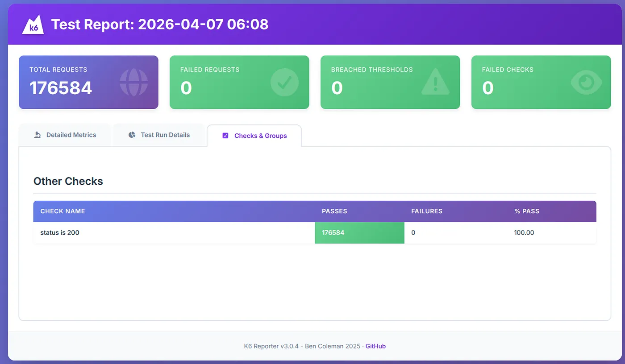Click the K6 Reporter v3.0.4 footer text
The width and height of the screenshot is (625, 364).
[x=302, y=346]
